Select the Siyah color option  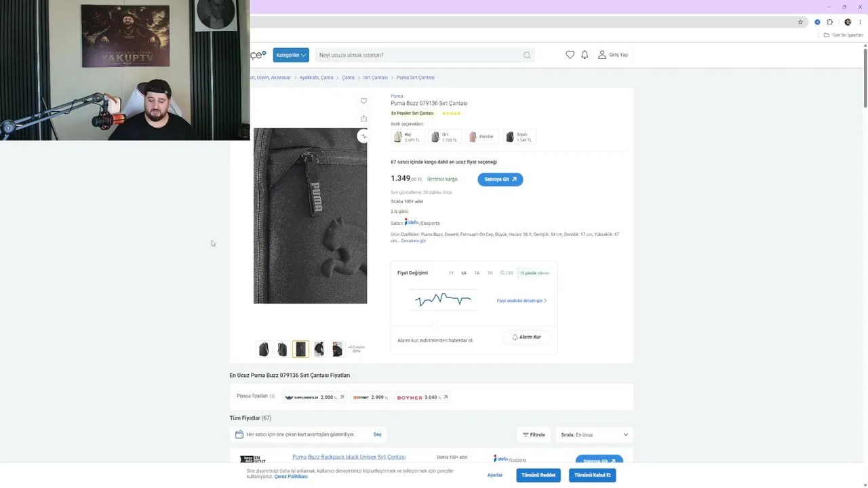[519, 137]
